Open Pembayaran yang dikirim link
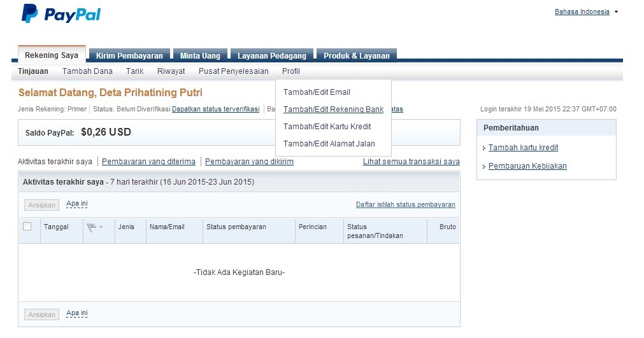The image size is (644, 338). point(249,161)
